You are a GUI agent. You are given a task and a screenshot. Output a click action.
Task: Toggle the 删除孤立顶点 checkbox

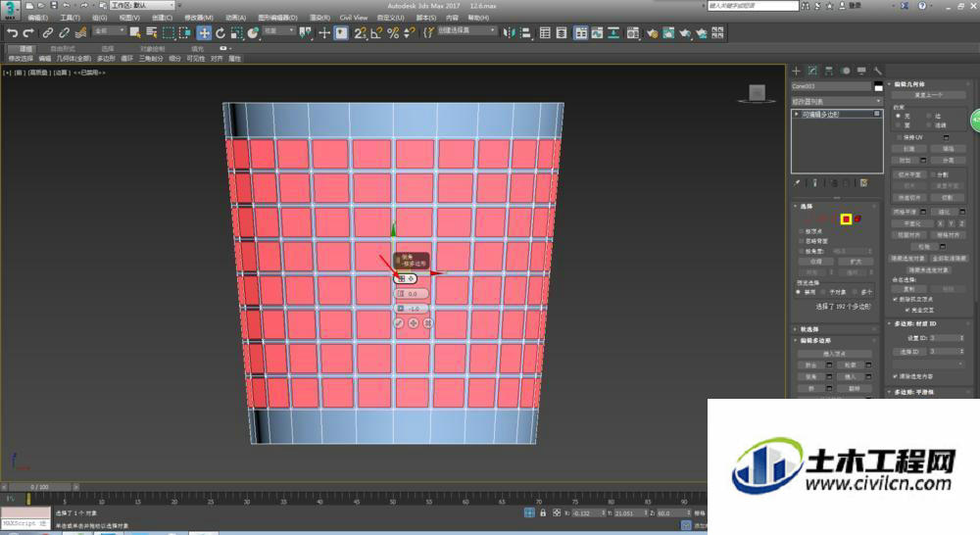(895, 300)
